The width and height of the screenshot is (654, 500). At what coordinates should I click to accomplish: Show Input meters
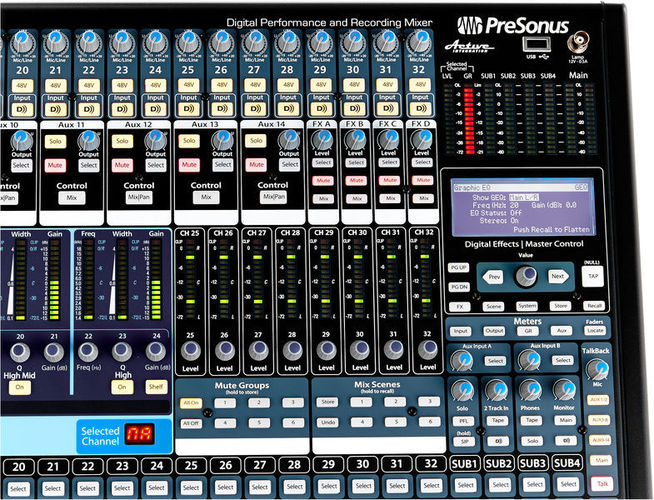point(460,332)
